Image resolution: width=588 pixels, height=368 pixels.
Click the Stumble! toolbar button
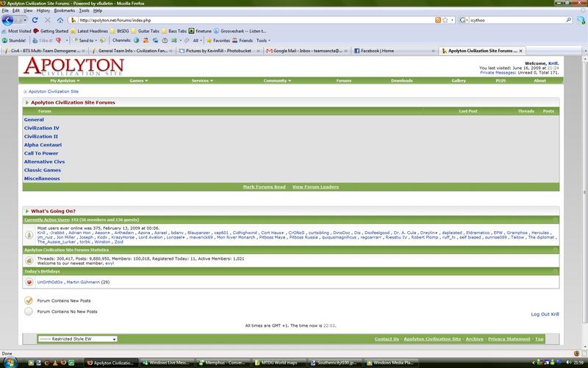(x=18, y=40)
